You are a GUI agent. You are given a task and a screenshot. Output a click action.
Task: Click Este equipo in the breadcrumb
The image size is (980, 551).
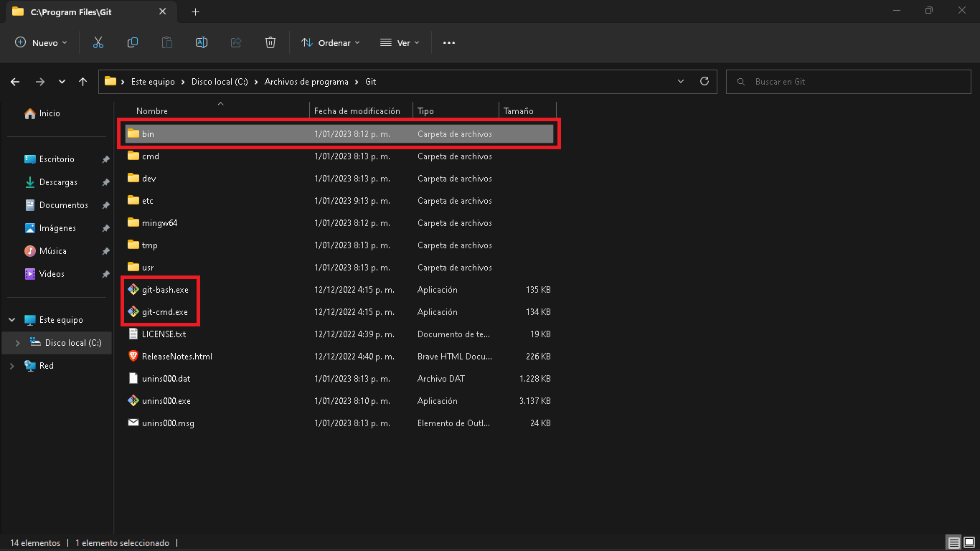coord(153,82)
